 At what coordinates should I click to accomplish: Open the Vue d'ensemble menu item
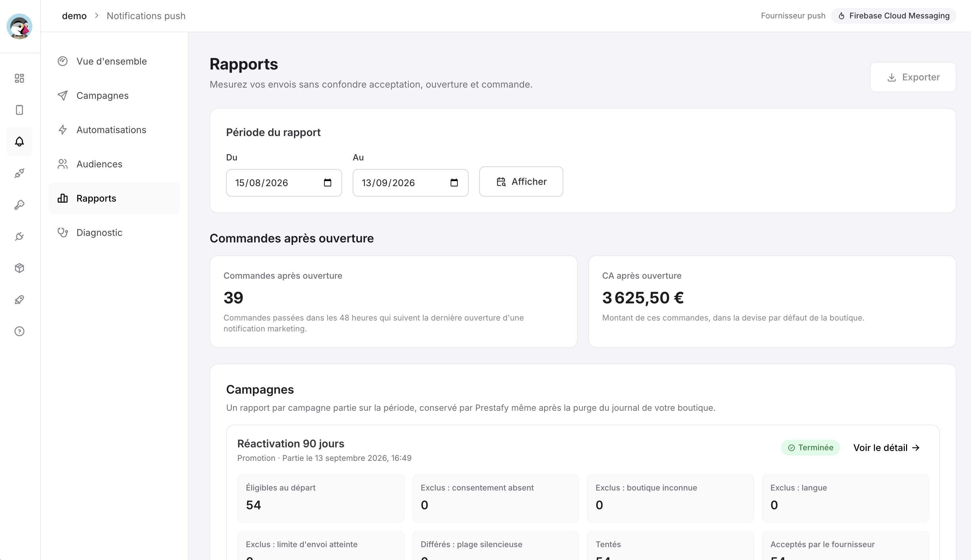[x=114, y=61]
